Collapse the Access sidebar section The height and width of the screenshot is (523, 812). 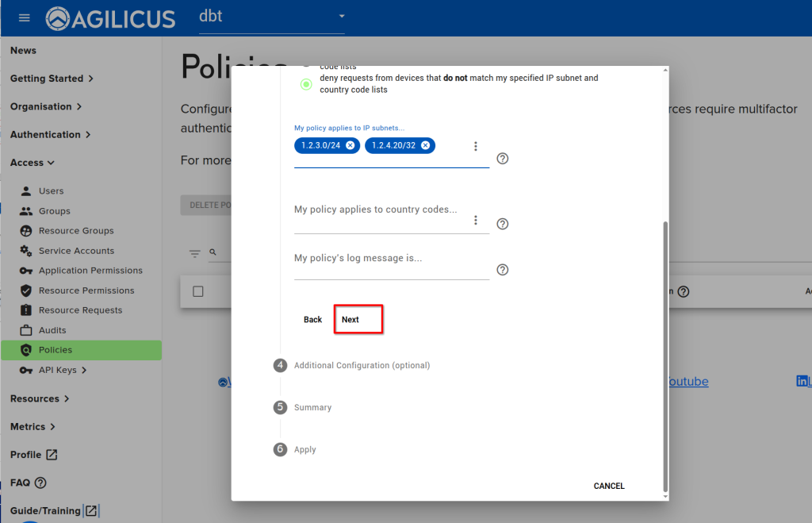(x=33, y=163)
